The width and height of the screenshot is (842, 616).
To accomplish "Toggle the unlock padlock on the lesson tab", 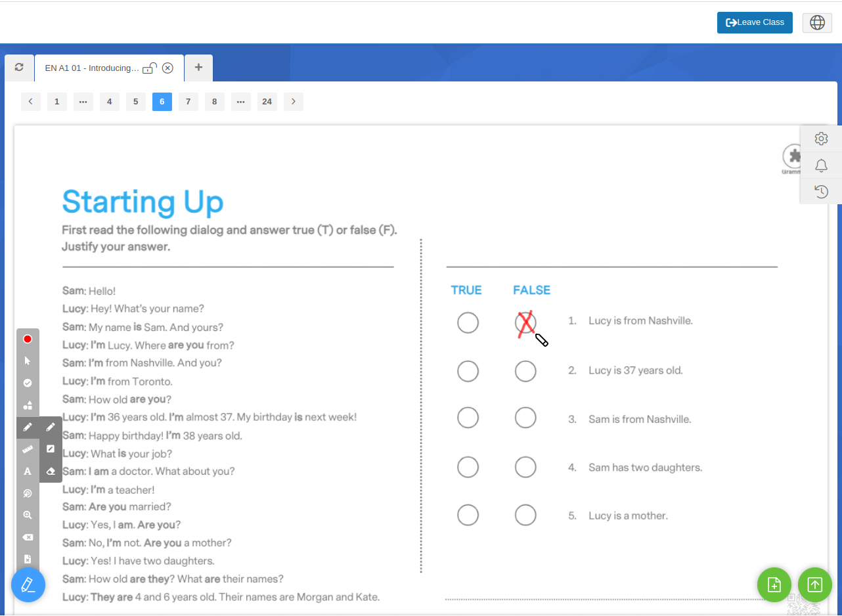I will click(150, 68).
